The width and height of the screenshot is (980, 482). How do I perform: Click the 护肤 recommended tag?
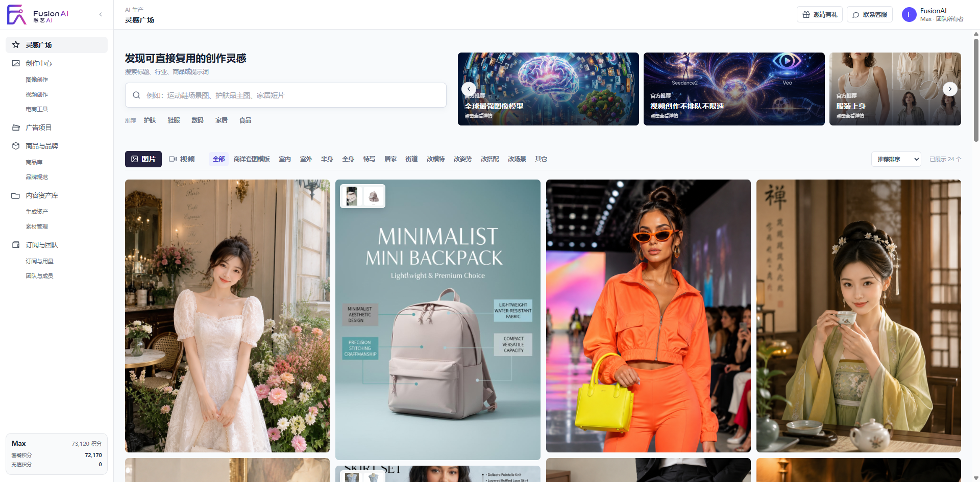pos(150,120)
